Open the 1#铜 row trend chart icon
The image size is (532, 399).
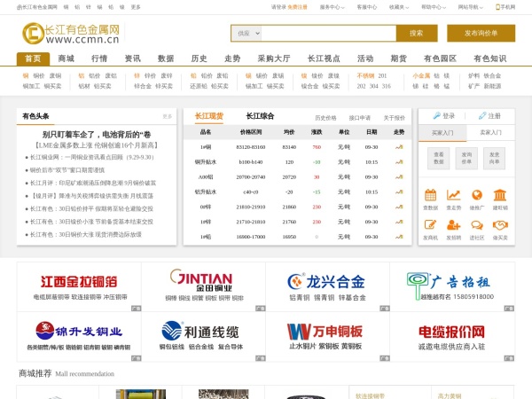[x=399, y=147]
